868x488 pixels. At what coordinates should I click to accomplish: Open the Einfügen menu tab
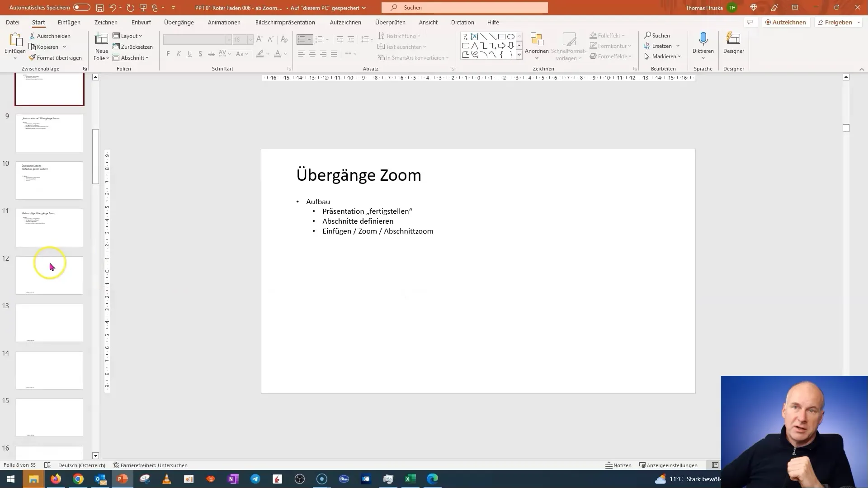point(69,22)
